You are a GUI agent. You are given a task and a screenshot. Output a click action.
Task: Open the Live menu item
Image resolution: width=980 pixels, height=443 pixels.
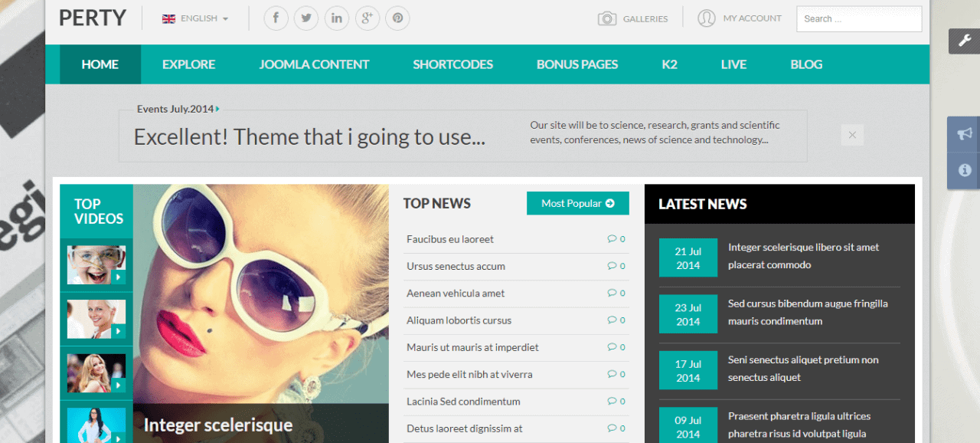pos(733,64)
